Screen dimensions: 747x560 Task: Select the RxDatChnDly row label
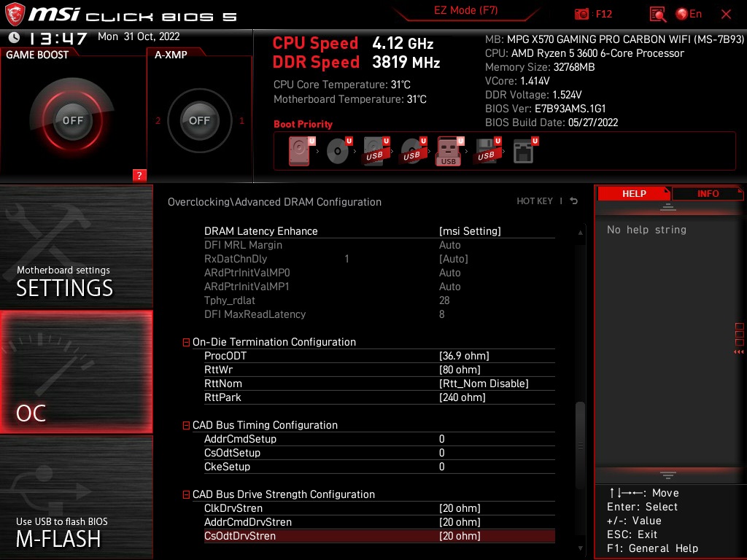click(236, 259)
